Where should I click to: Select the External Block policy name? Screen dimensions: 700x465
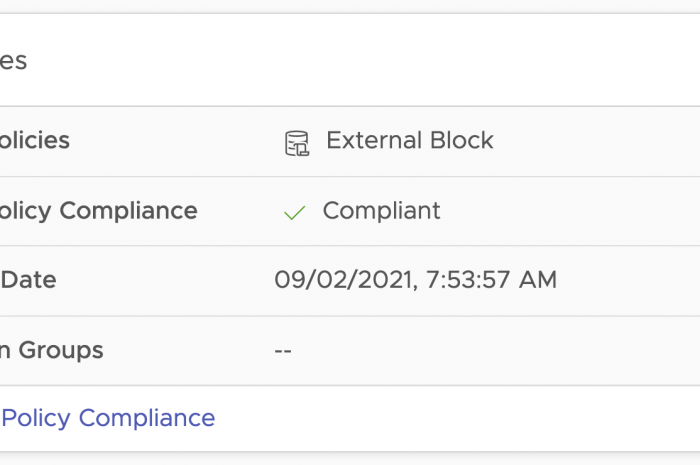410,141
